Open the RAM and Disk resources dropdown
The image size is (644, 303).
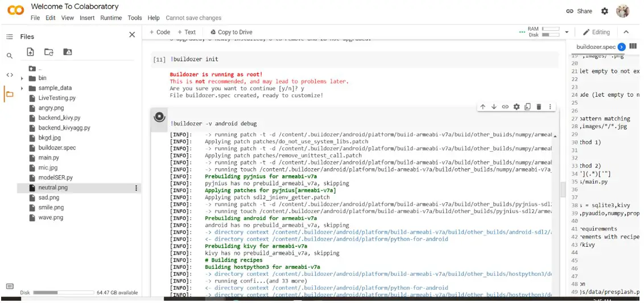[567, 32]
